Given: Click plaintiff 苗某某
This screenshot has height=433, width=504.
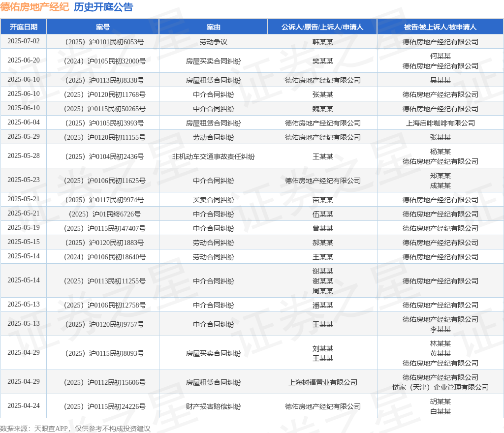Looking at the screenshot, I should click(x=323, y=200).
